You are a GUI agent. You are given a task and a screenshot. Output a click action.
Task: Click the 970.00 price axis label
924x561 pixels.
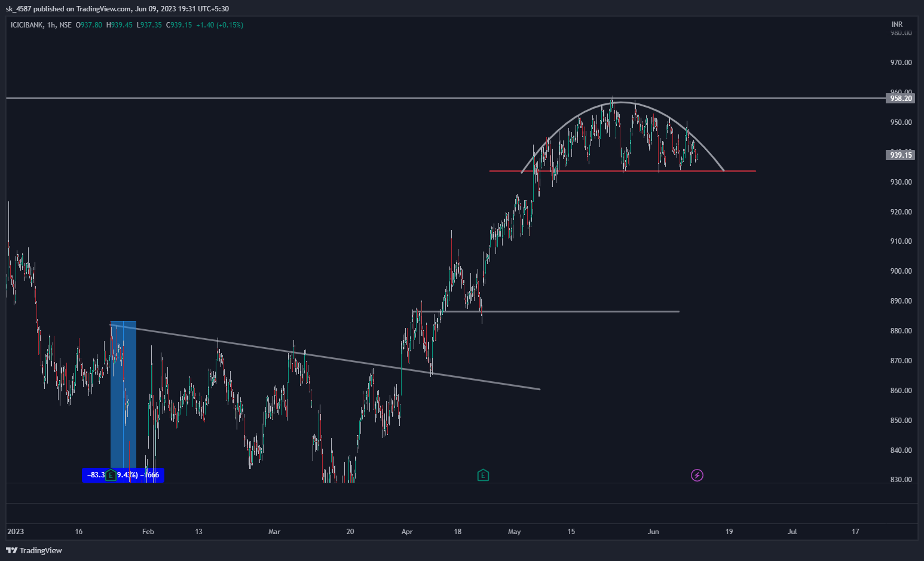(901, 63)
